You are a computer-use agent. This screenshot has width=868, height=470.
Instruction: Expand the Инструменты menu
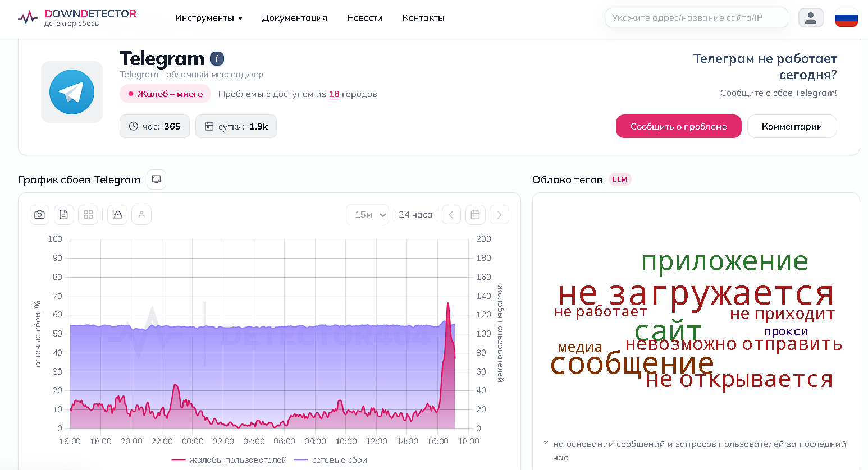(x=209, y=18)
